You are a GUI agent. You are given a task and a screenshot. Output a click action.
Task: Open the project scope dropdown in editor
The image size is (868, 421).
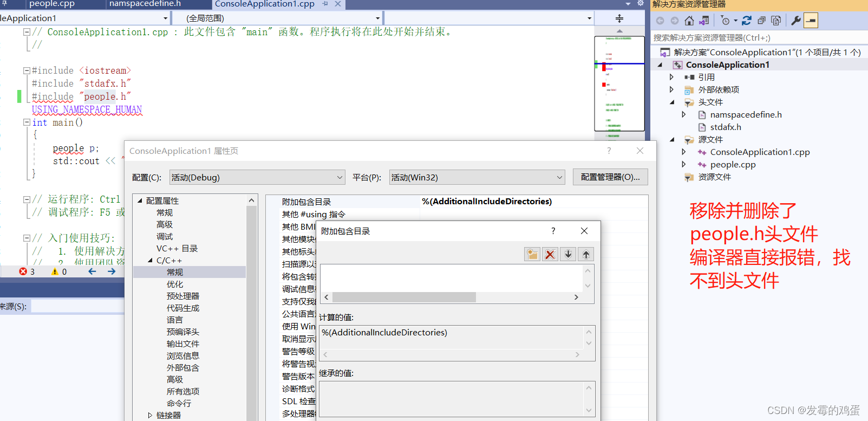coord(84,18)
